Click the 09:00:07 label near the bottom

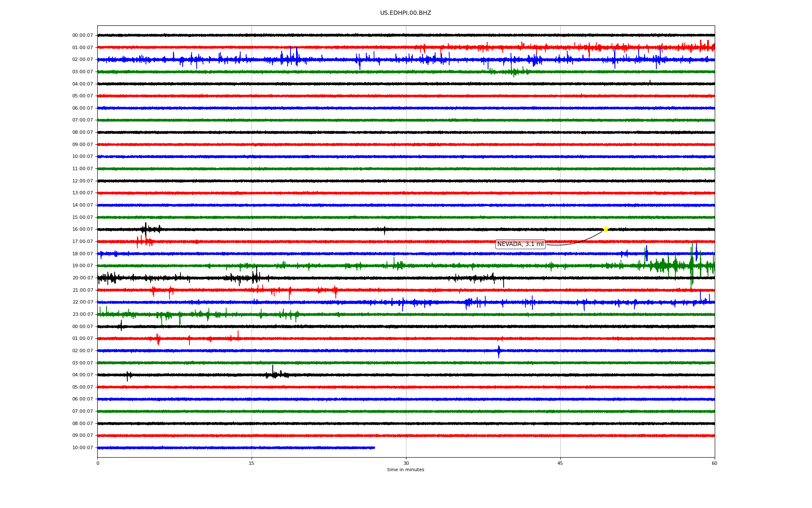(82, 436)
